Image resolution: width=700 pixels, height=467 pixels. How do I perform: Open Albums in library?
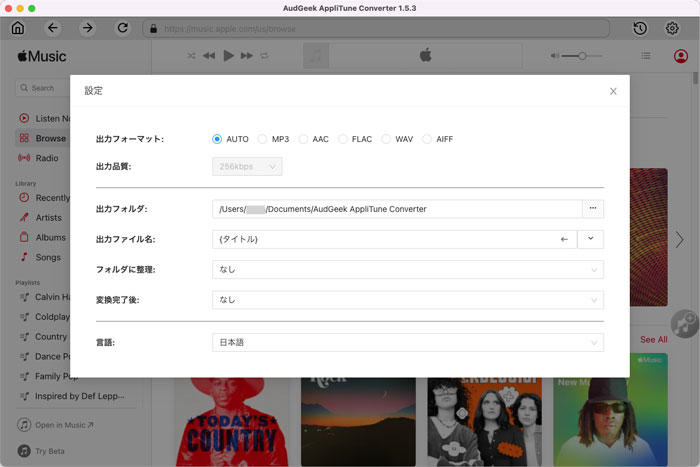pyautogui.click(x=42, y=238)
